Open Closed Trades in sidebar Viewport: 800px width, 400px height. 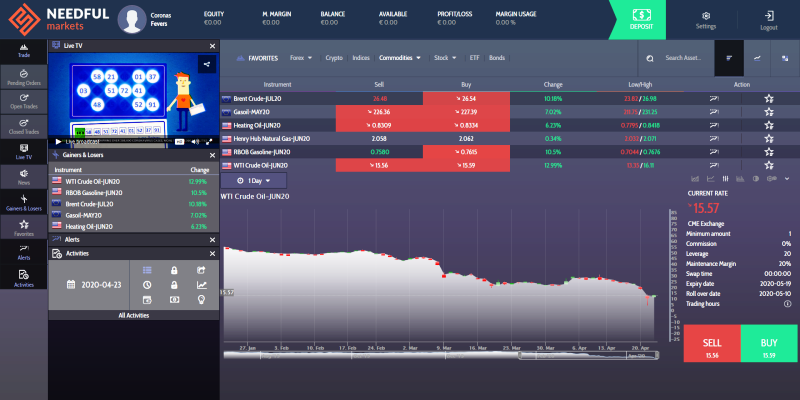tap(23, 127)
